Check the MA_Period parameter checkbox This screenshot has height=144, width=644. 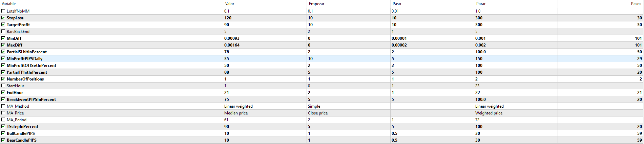point(3,120)
